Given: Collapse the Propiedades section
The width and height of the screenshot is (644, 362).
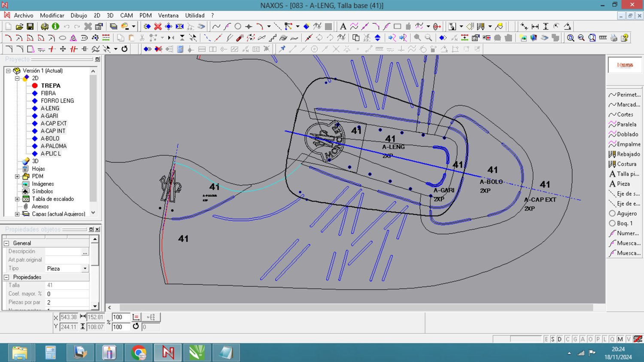Looking at the screenshot, I should click(x=6, y=277).
